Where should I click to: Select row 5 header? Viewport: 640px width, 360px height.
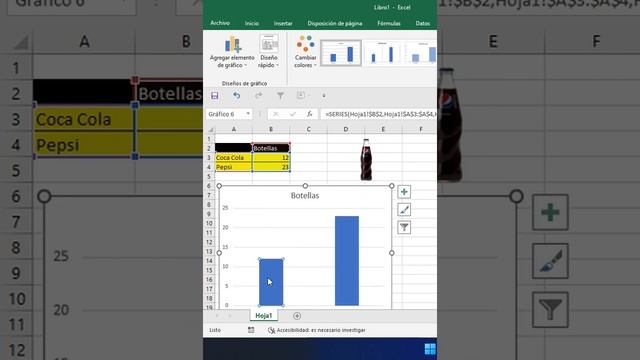209,176
